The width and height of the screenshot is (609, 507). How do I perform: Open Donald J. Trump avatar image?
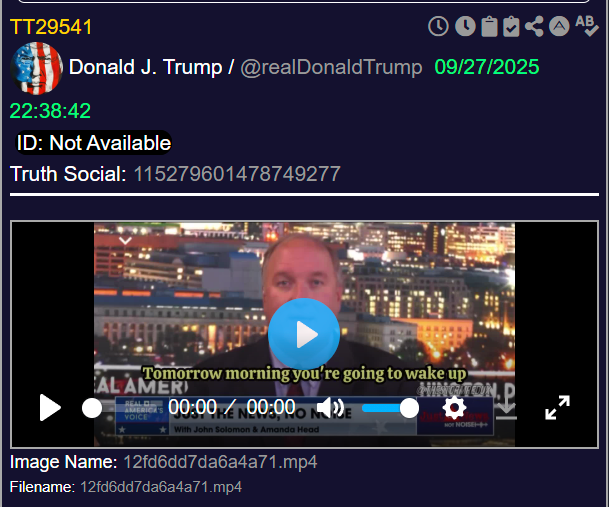pos(37,68)
